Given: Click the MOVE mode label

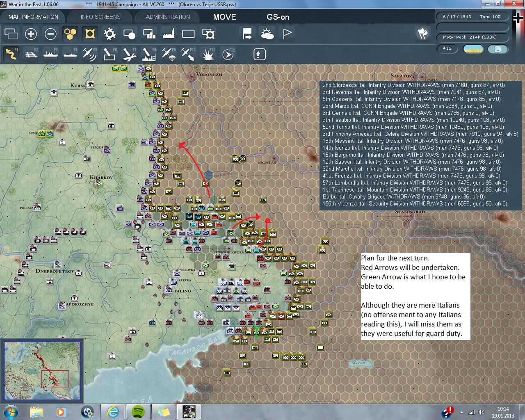Looking at the screenshot, I should [224, 17].
